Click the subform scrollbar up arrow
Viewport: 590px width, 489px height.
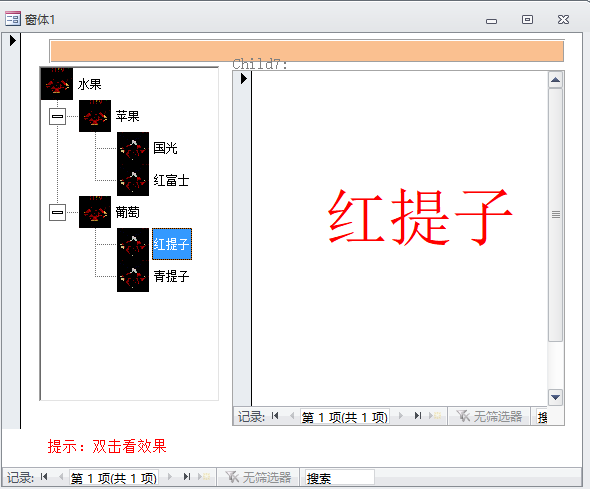(x=555, y=80)
